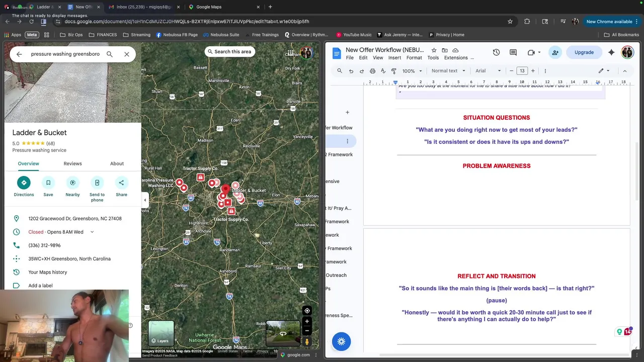
Task: Increase the font size with the plus
Action: pos(533,71)
